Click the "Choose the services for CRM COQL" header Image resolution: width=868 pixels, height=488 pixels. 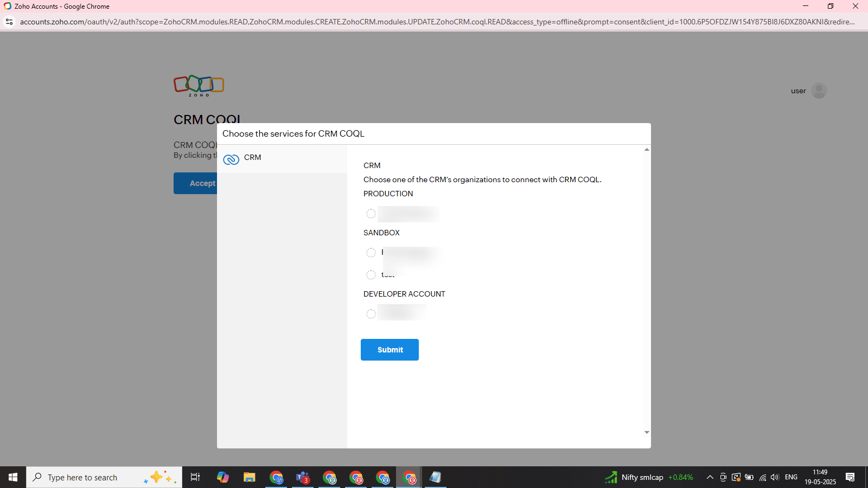[x=293, y=133]
